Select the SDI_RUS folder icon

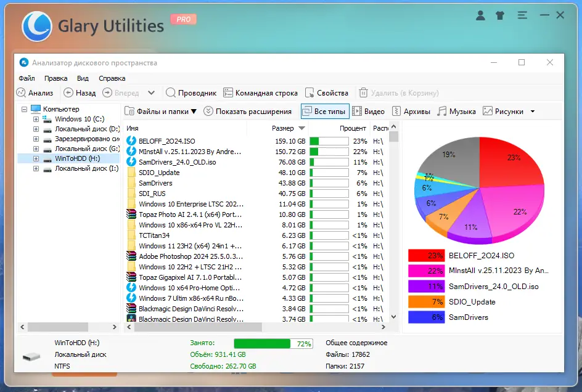tap(131, 193)
